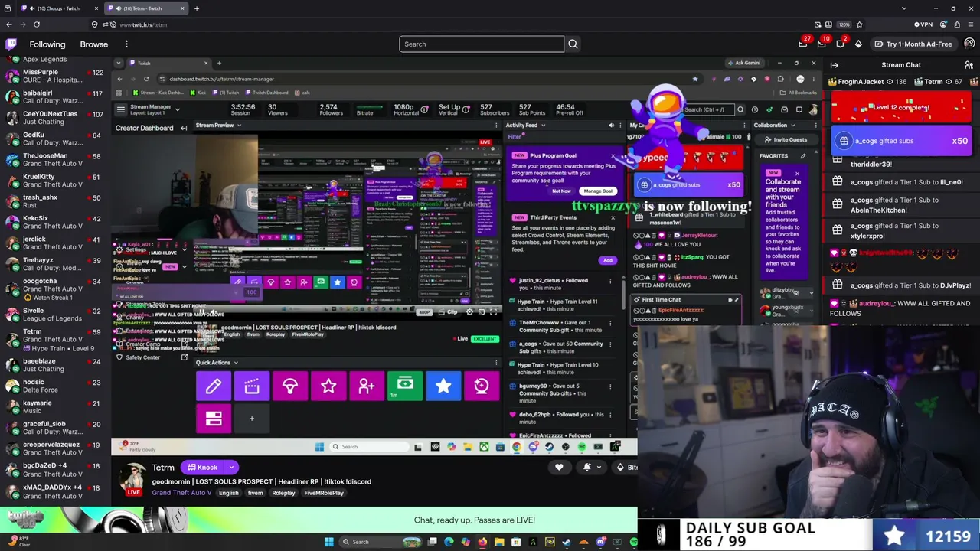The width and height of the screenshot is (980, 551).
Task: Click the heart follow button
Action: pos(559,467)
